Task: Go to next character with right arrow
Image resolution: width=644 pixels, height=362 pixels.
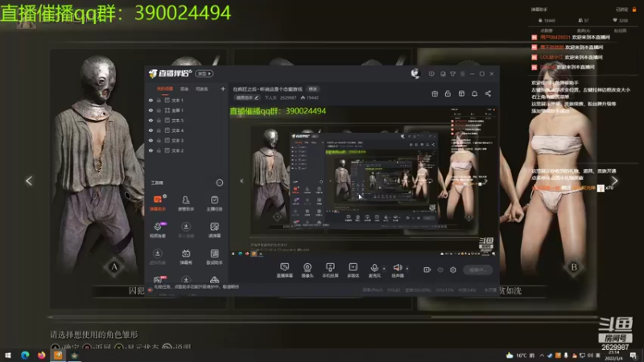Action: 614,180
